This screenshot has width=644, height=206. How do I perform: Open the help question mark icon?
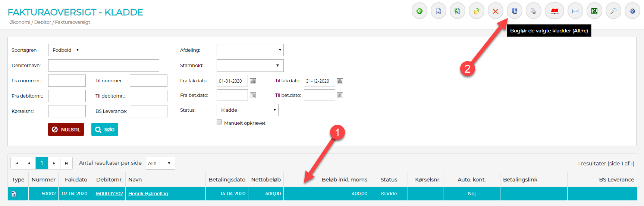632,11
